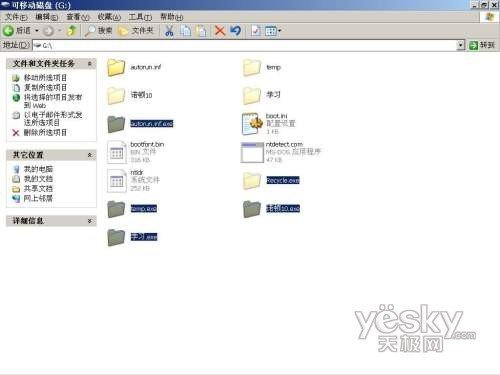Screen dimensions: 500x375
Task: Select the 诺顿10.exe file icon
Action: pyautogui.click(x=252, y=209)
